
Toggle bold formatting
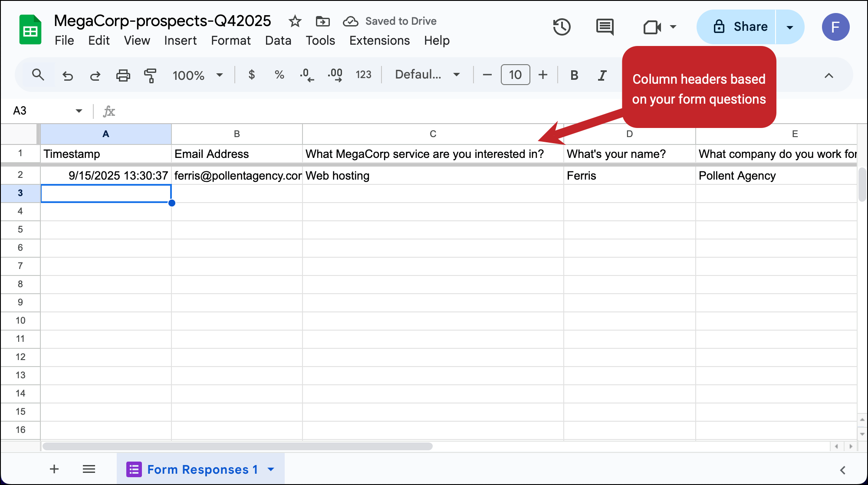click(x=574, y=75)
